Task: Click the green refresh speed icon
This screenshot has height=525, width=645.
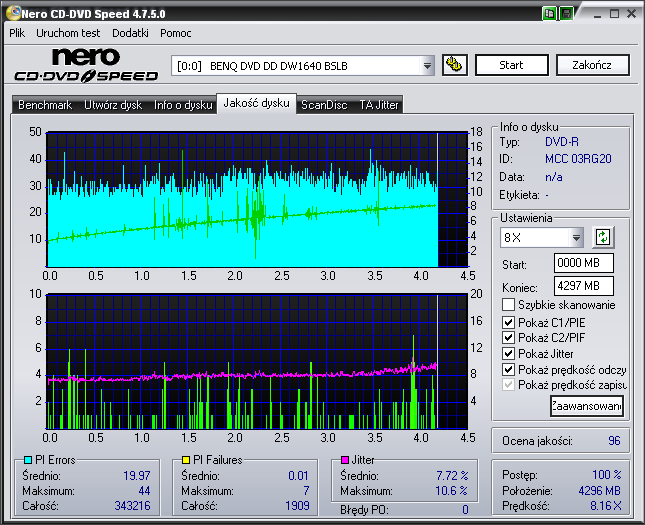Action: point(603,237)
